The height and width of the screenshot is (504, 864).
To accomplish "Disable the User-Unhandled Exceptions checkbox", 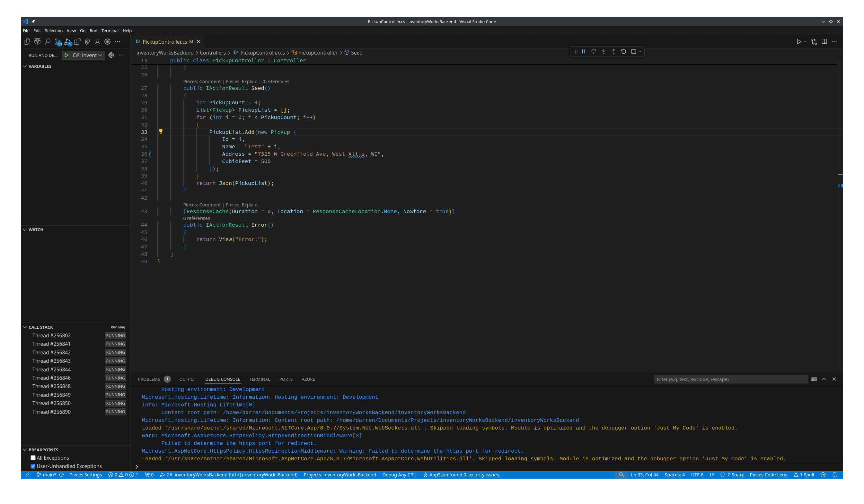I will [x=33, y=466].
